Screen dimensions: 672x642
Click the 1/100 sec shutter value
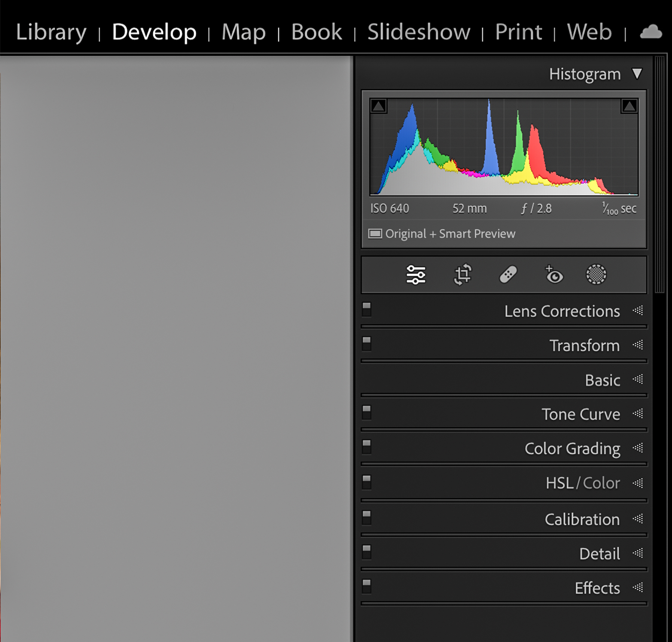[619, 209]
